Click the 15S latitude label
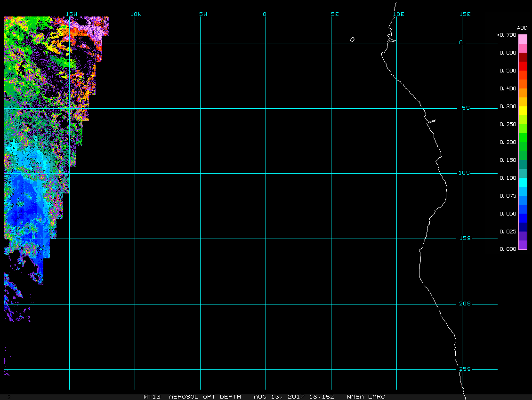This screenshot has width=532, height=400. 465,238
